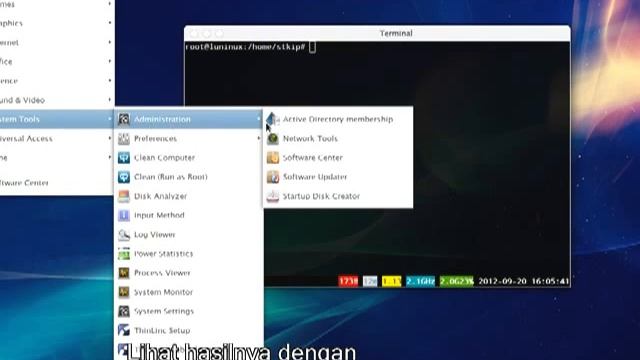Viewport: 640px width, 360px height.
Task: Expand the Office category arrow
Action: click(109, 62)
